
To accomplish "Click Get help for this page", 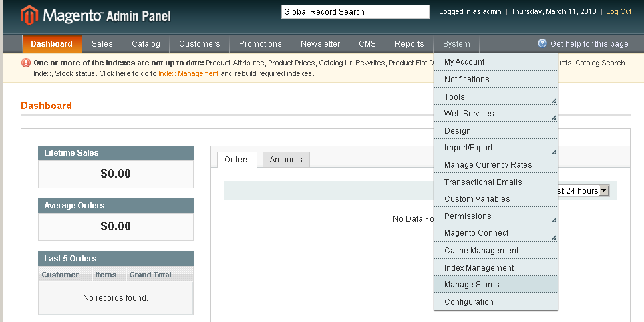I will pos(589,44).
